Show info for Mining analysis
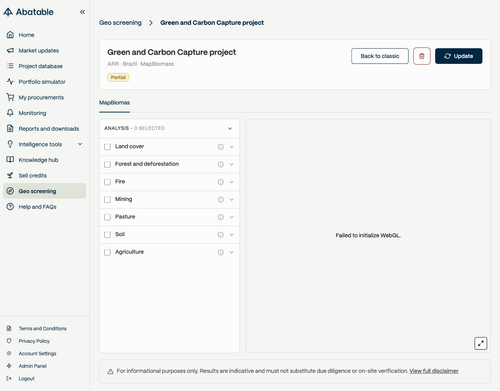 [221, 199]
